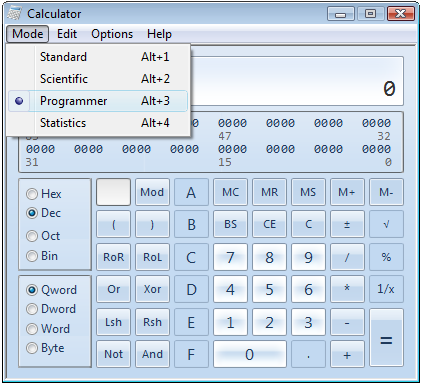
Task: Click hex digit A button
Action: tap(191, 192)
